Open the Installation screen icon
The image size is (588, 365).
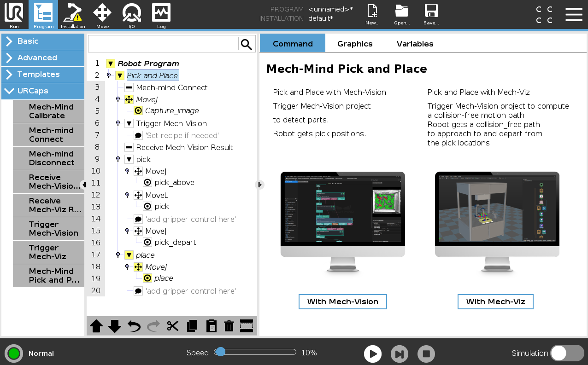point(73,15)
